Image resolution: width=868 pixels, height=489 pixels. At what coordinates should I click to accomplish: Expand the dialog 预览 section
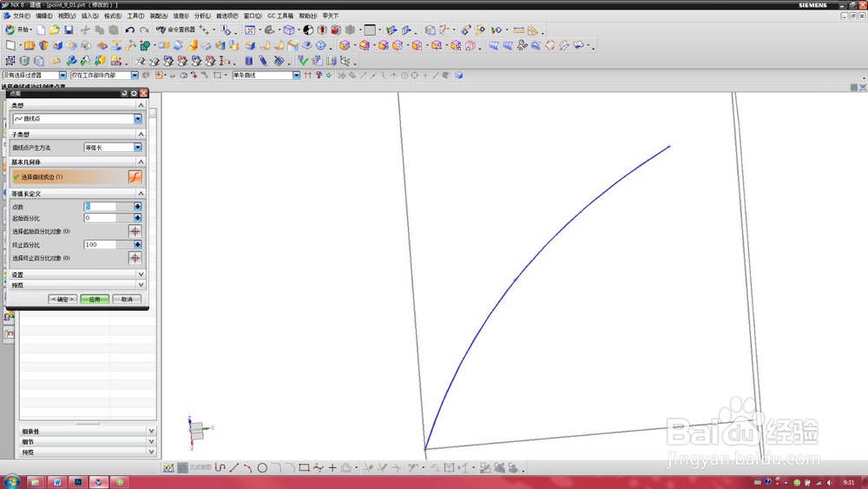pos(141,285)
